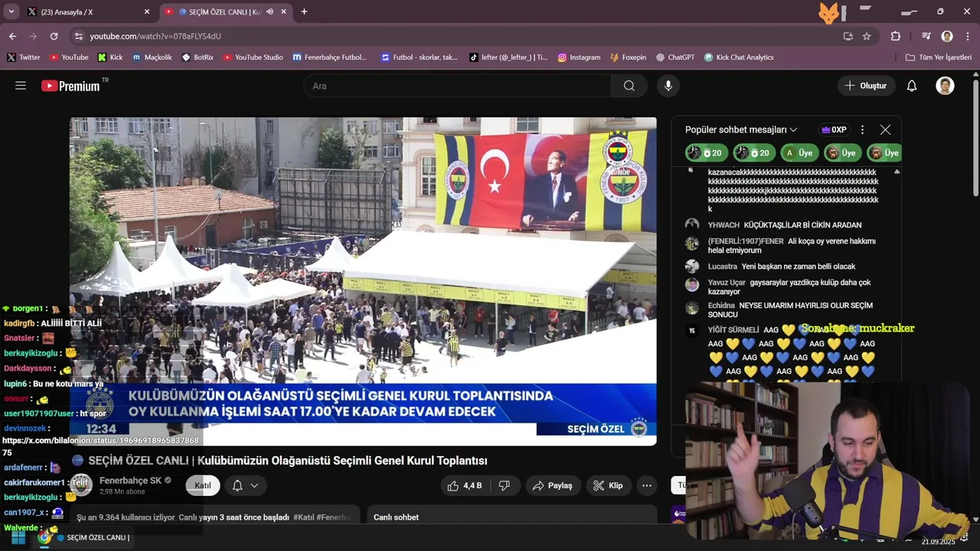Viewport: 980px width, 551px height.
Task: Open Fenerbahçe SK channel avatar
Action: [x=81, y=485]
